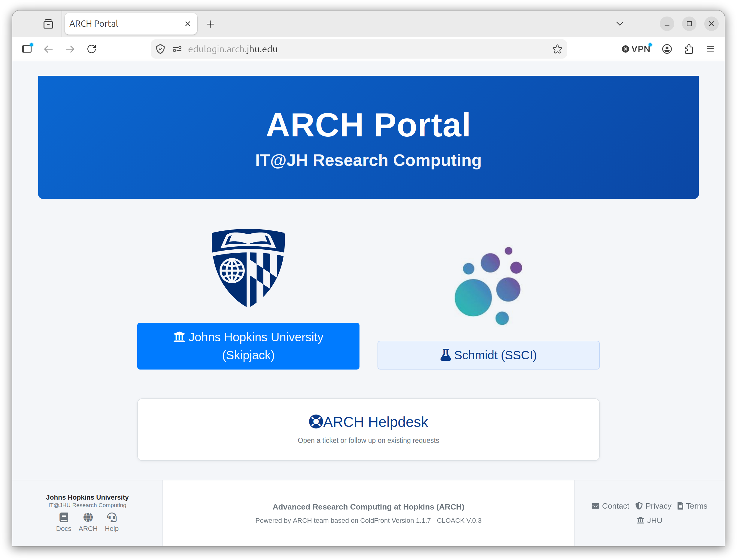The height and width of the screenshot is (560, 737).
Task: Open the JHU link in footer
Action: coord(649,520)
